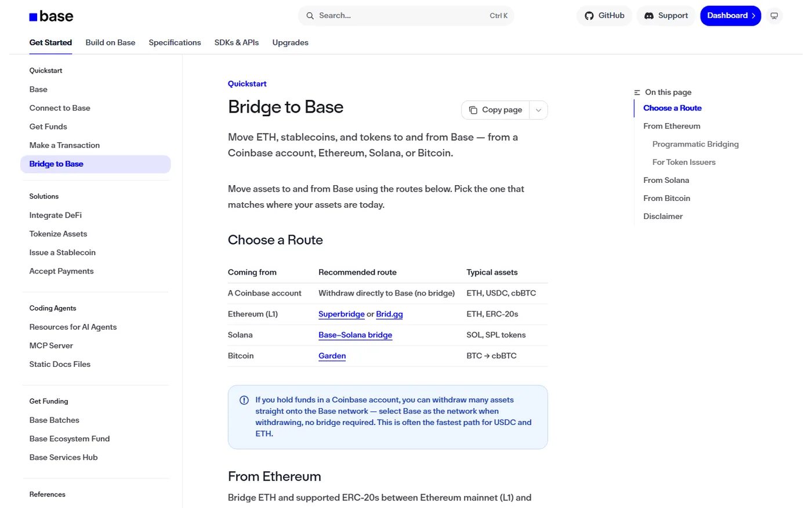Open Static Docs Files
The width and height of the screenshot is (812, 508).
[60, 364]
